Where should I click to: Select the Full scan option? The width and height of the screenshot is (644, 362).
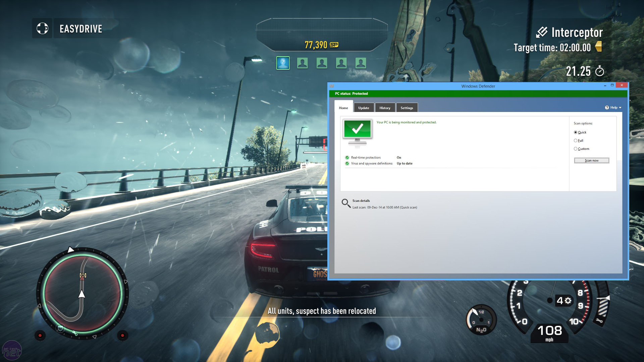tap(576, 141)
